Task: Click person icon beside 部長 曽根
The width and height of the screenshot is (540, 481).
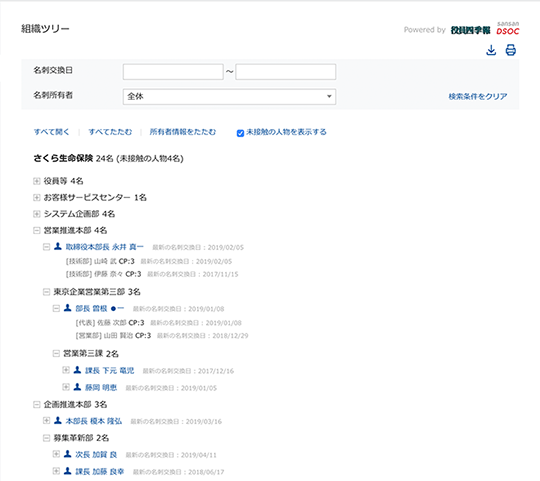Action: [x=68, y=308]
